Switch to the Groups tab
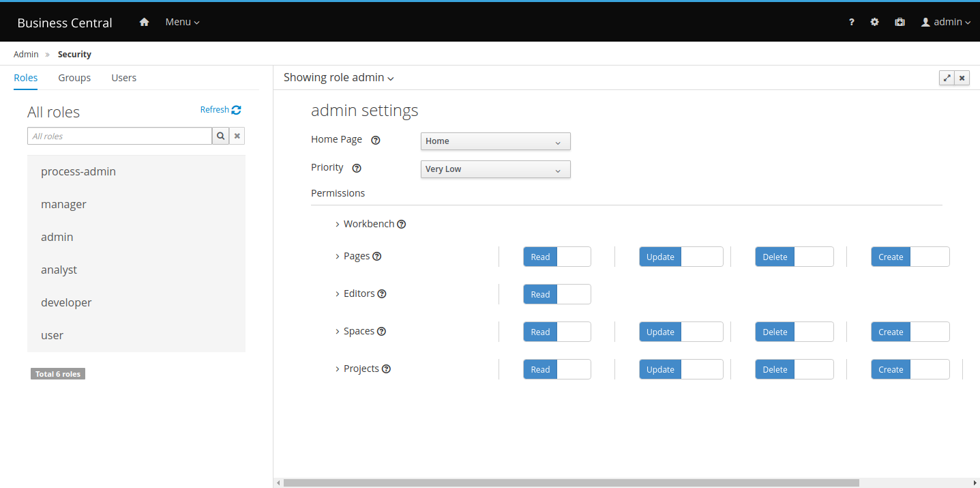Screen dimensions: 980x488 click(x=74, y=78)
